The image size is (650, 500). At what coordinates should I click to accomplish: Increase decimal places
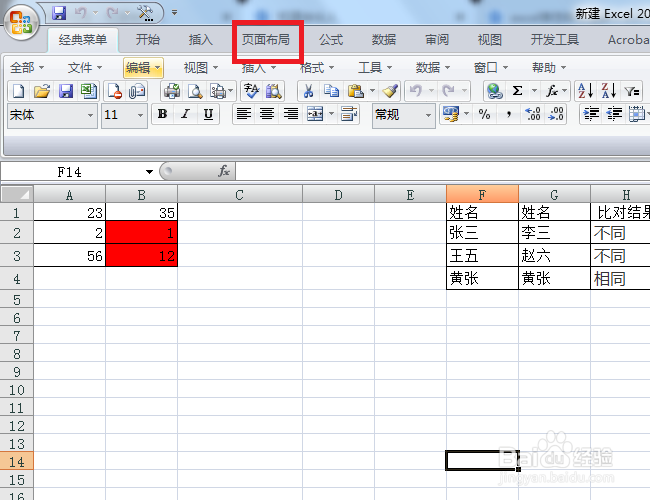coord(532,114)
